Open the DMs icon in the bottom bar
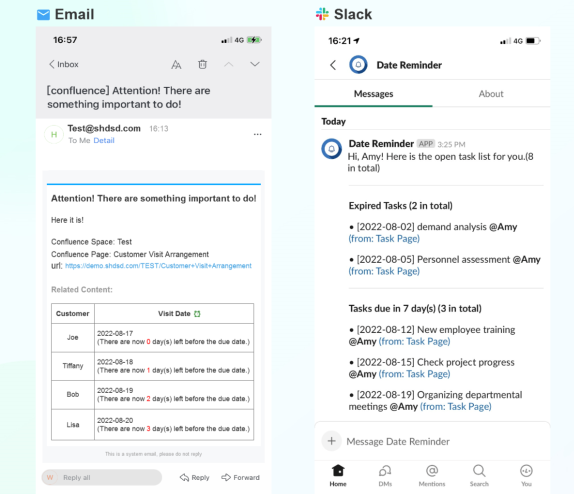This screenshot has height=494, width=574. (x=385, y=476)
